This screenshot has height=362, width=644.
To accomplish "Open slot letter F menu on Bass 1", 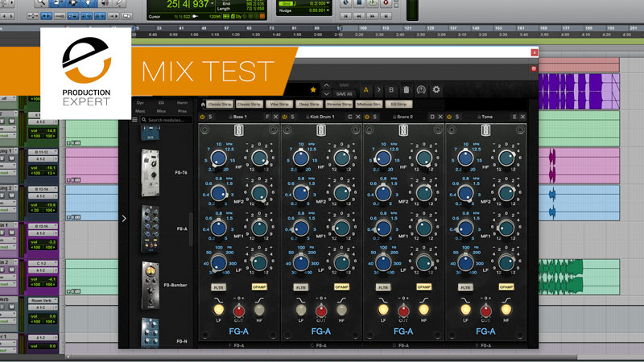I will 267,117.
